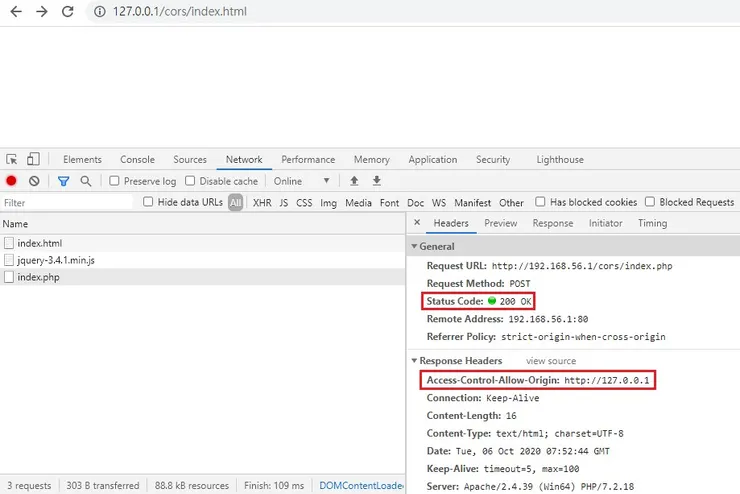
Task: Open the Security panel tab
Action: click(x=493, y=159)
